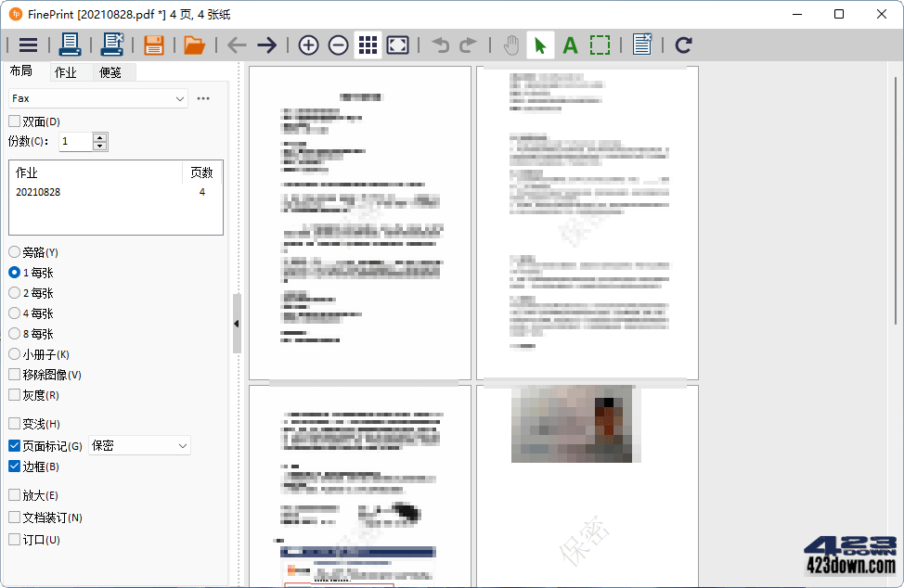Screen dimensions: 904x588
Task: Check the 灰度 grayscale option
Action: click(x=14, y=394)
